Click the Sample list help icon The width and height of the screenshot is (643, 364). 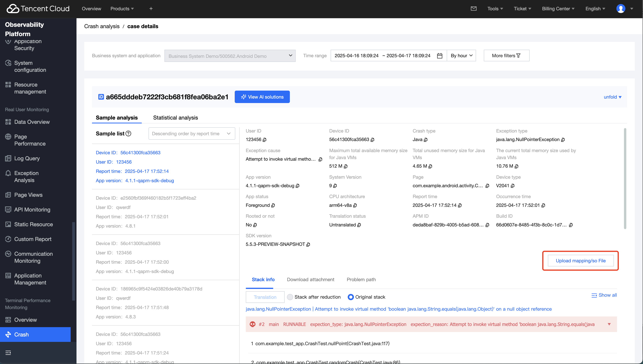(x=128, y=133)
